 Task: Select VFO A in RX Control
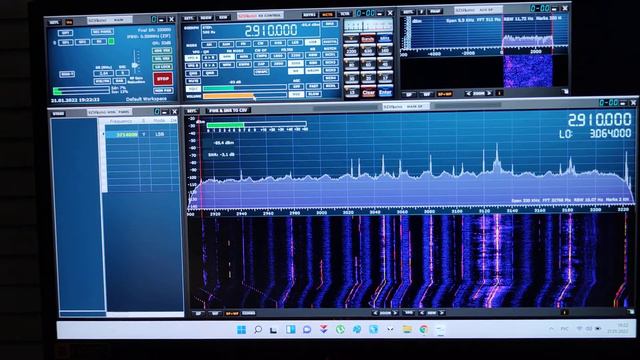click(x=192, y=58)
